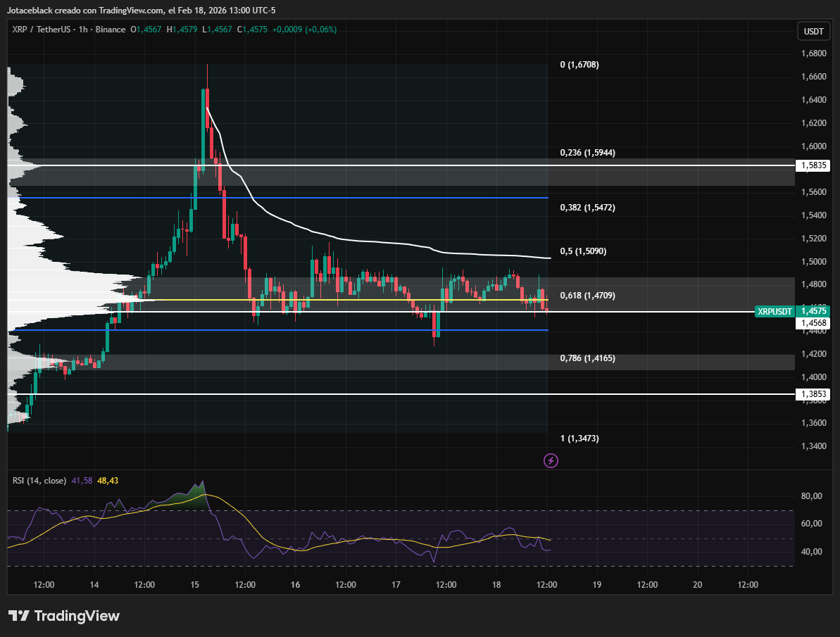Click the RSI 80,00 axis value
The height and width of the screenshot is (637, 840).
[x=812, y=496]
